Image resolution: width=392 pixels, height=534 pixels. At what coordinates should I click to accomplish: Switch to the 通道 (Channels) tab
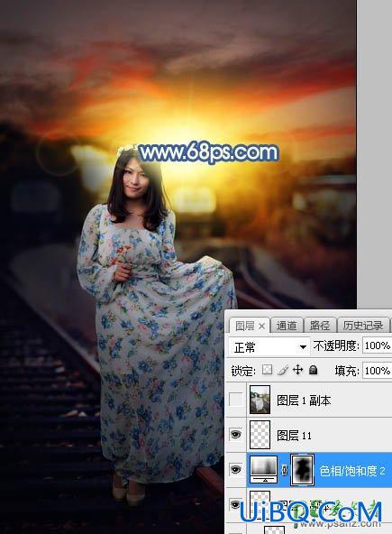click(287, 326)
